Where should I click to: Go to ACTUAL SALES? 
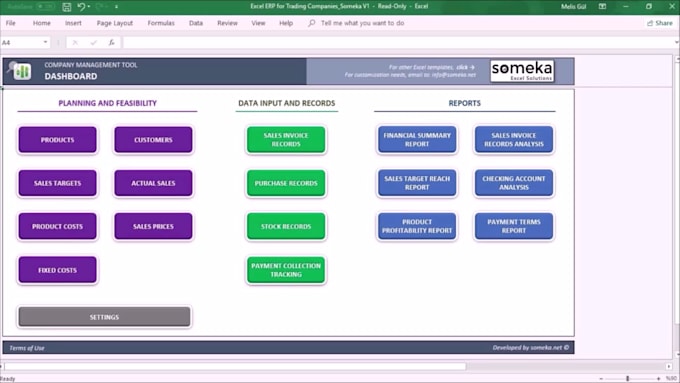[x=153, y=183]
